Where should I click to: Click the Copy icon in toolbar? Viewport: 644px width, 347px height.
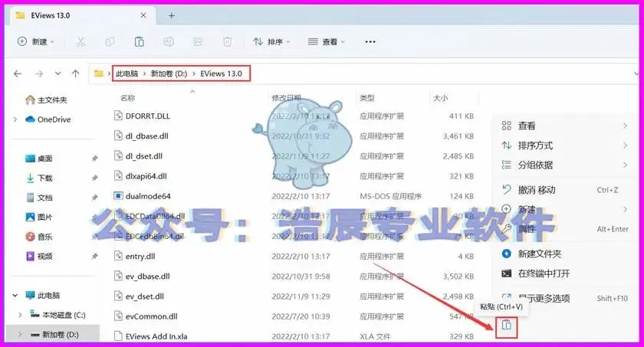tap(110, 41)
